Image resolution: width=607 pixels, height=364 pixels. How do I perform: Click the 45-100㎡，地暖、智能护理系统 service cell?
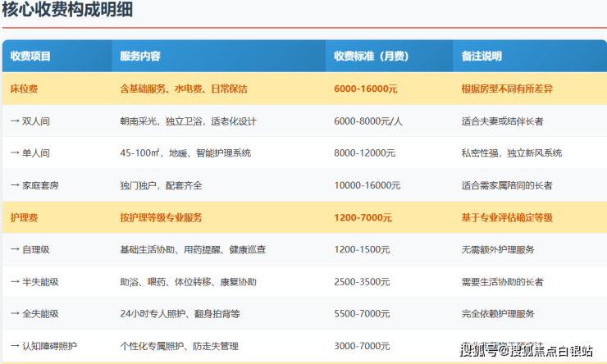[185, 152]
